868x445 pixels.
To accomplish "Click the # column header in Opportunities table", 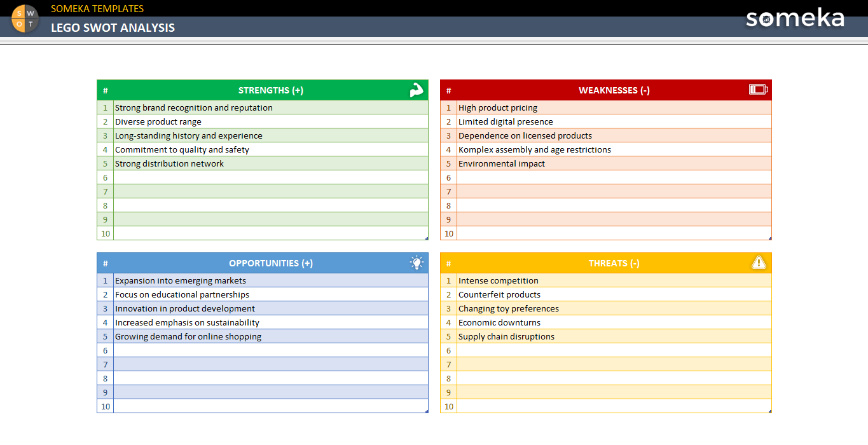I will pos(106,263).
